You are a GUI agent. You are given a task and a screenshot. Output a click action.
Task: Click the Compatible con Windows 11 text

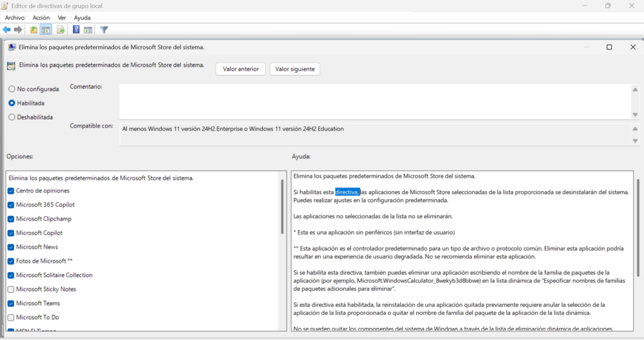point(233,129)
